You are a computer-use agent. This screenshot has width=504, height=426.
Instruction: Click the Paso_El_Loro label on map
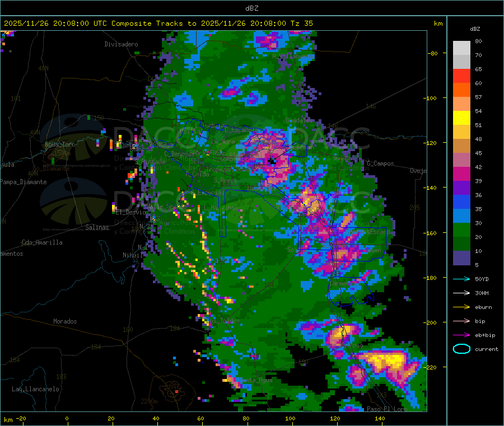coord(387,409)
